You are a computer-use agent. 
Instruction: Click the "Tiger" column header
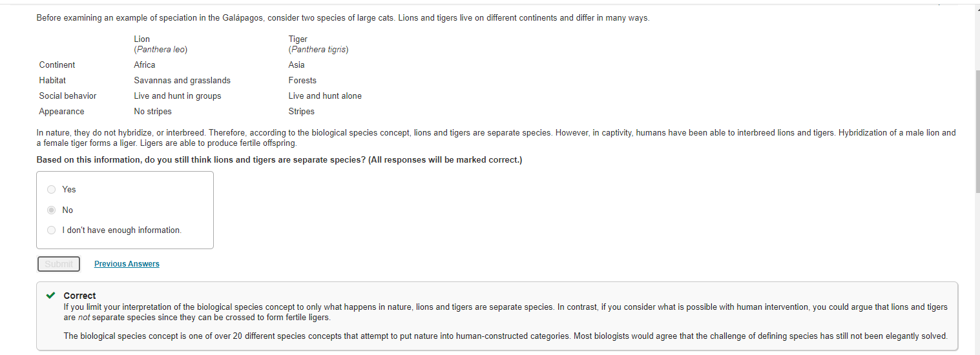coord(298,39)
